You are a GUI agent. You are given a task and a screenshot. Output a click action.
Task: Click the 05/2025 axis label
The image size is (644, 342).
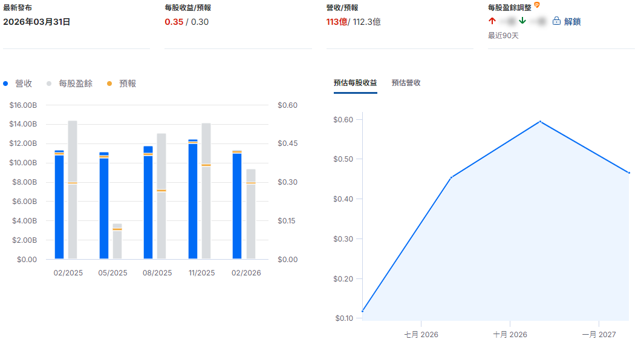point(112,273)
